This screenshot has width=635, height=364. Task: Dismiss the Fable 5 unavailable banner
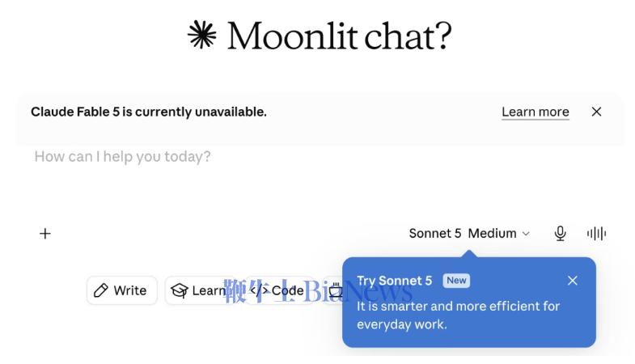click(596, 112)
